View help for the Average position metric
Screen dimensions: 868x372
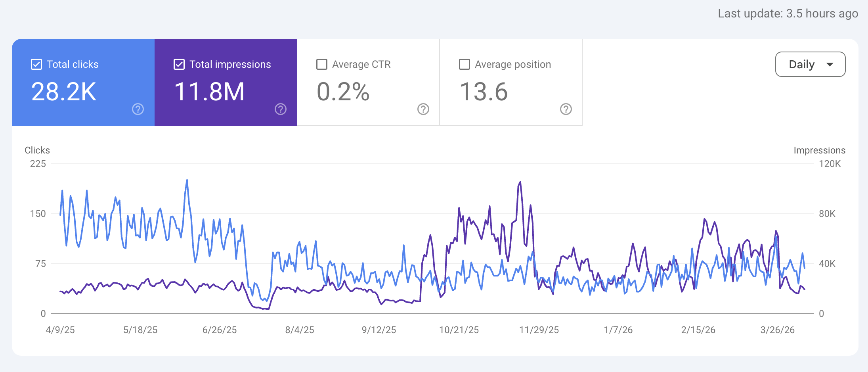point(566,108)
